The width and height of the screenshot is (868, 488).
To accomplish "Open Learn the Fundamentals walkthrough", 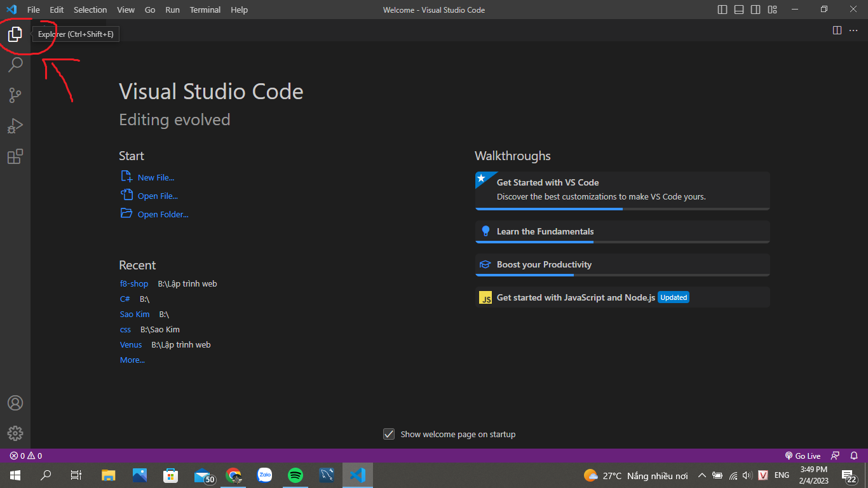I will pos(622,232).
